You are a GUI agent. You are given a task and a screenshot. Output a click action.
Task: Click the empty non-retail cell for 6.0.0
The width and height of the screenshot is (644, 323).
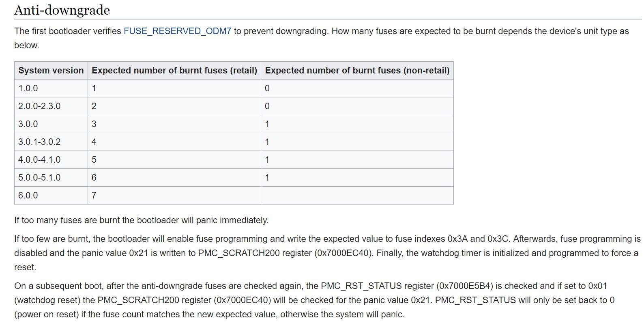[x=357, y=196]
